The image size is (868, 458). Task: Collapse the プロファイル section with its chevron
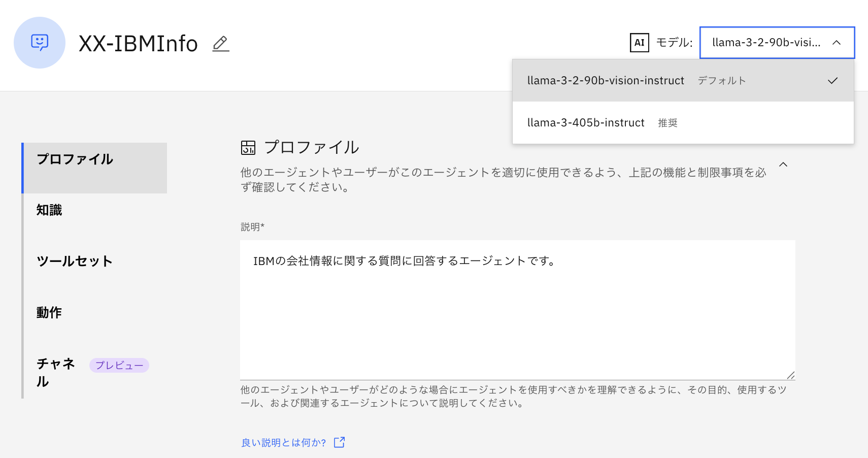783,165
